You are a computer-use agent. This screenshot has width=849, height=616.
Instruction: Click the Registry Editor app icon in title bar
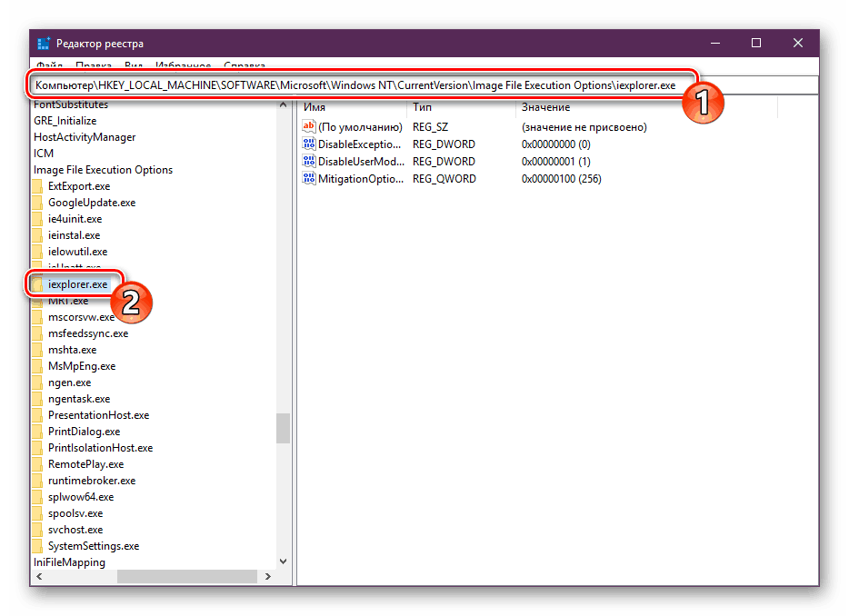click(44, 44)
